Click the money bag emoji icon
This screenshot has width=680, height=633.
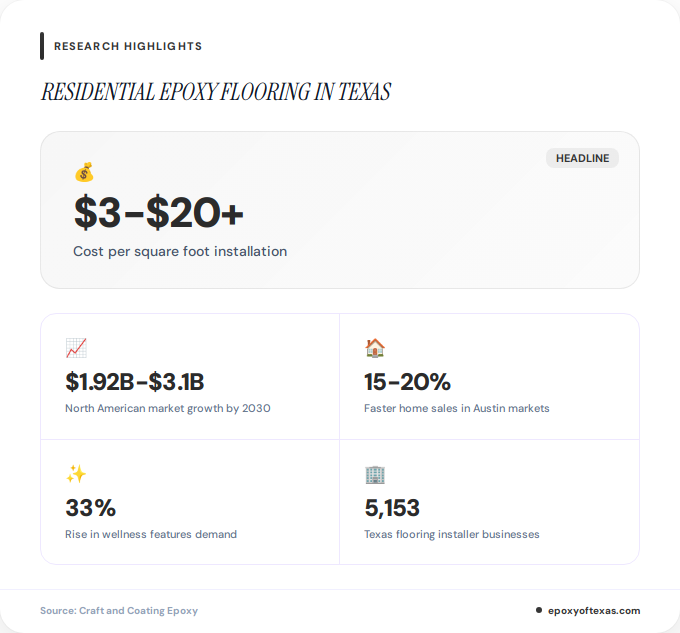coord(84,172)
